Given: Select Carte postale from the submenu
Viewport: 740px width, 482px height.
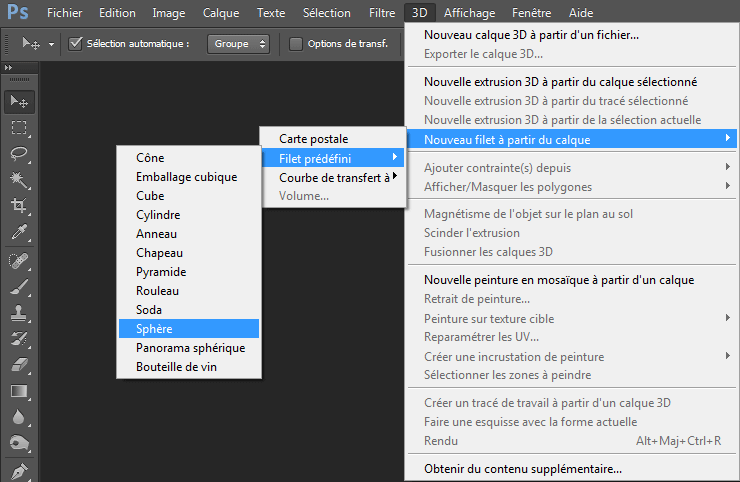Looking at the screenshot, I should point(313,139).
